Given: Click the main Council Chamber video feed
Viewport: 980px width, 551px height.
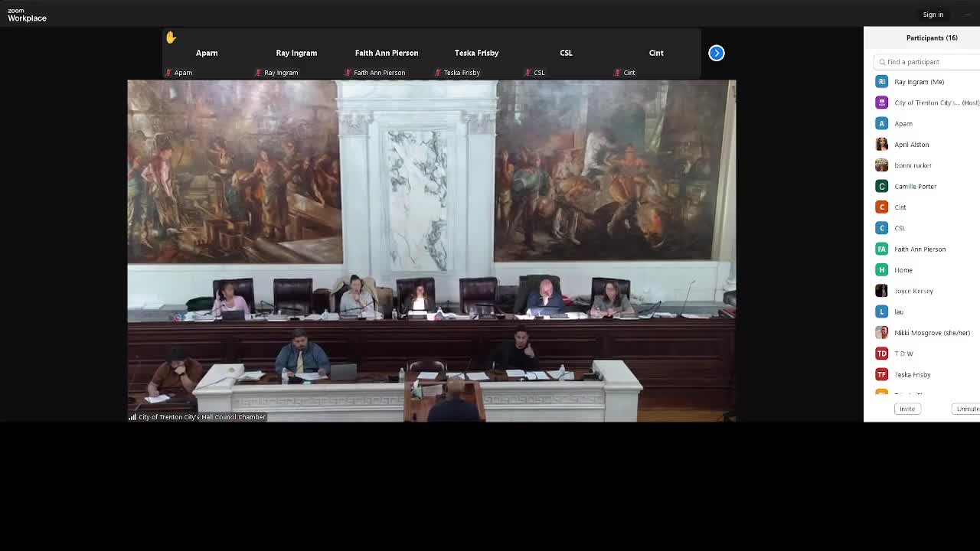Looking at the screenshot, I should coord(431,250).
